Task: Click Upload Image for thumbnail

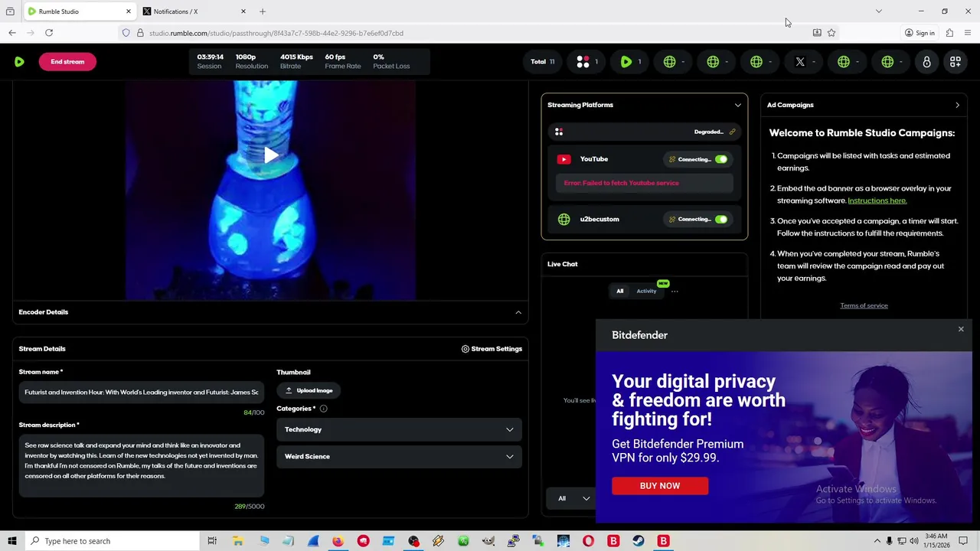Action: [309, 390]
